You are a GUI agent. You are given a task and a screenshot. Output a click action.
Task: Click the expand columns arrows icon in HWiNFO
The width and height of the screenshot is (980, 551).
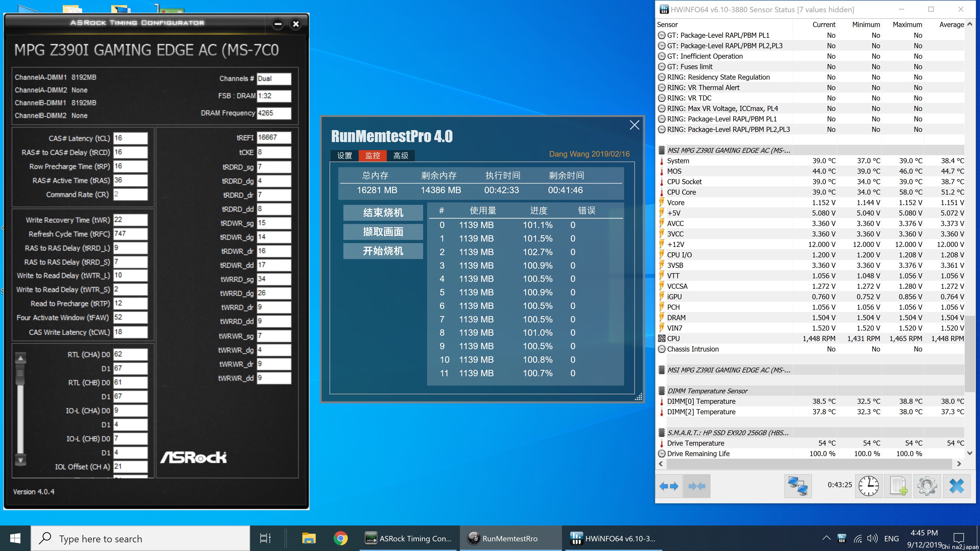669,486
